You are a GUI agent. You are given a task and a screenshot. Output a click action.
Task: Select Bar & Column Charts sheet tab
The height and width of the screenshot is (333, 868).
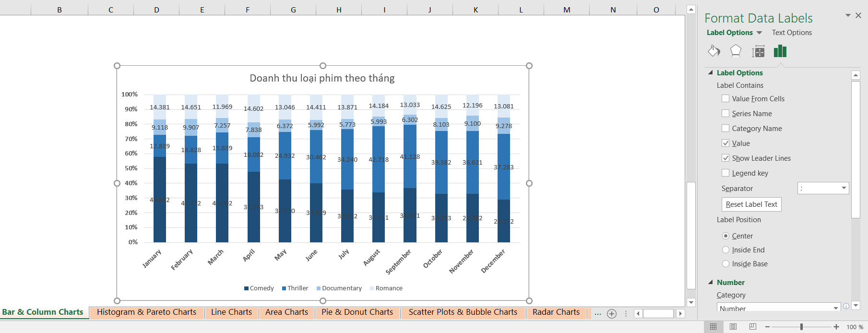coord(43,312)
